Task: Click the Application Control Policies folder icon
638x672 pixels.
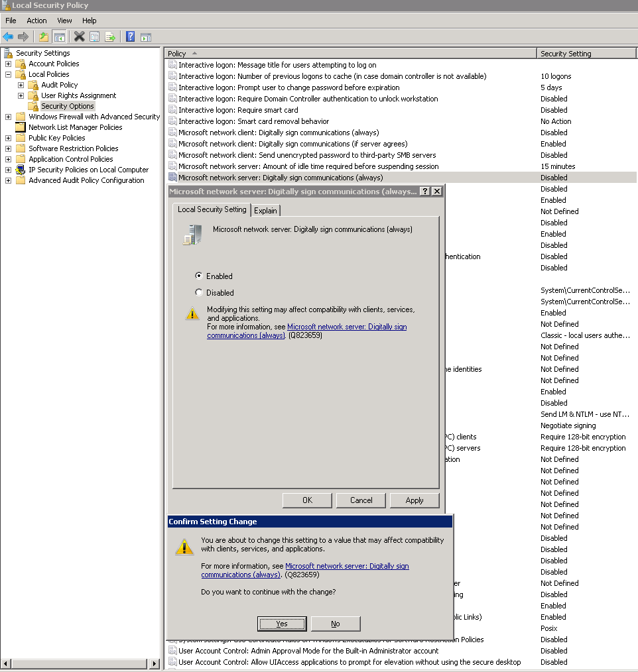Action: [x=21, y=159]
